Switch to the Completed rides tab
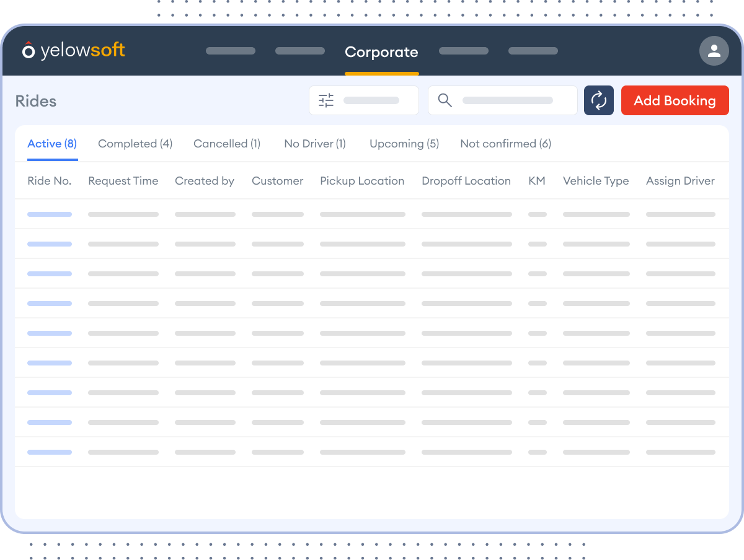This screenshot has width=744, height=560. click(x=135, y=143)
